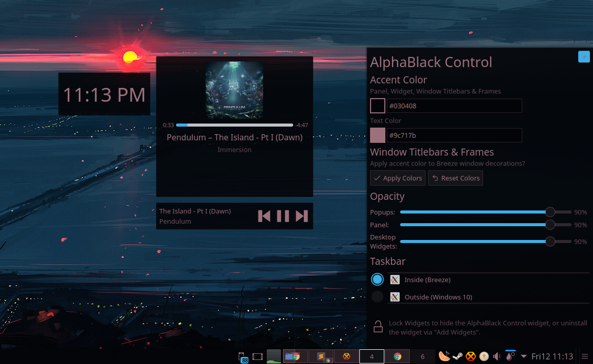
Task: Pin the AlphaBlack Control popup open
Action: click(583, 56)
